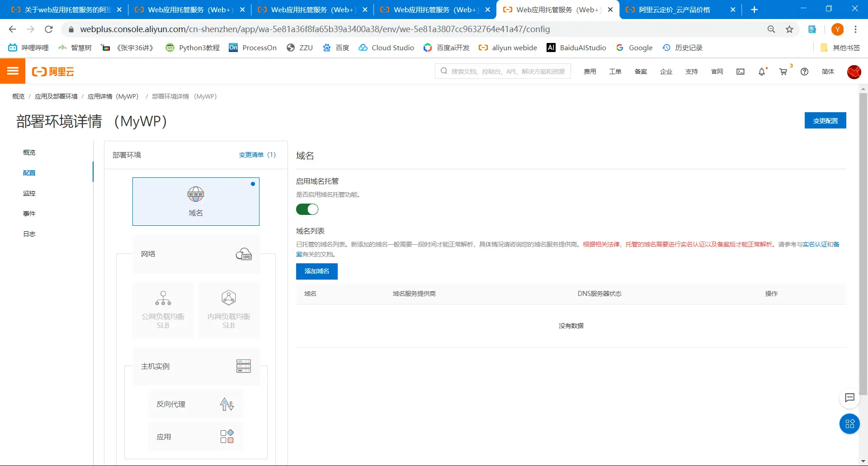Viewport: 868px width, 466px height.
Task: Select the 主机实例 host instance card
Action: pyautogui.click(x=196, y=366)
